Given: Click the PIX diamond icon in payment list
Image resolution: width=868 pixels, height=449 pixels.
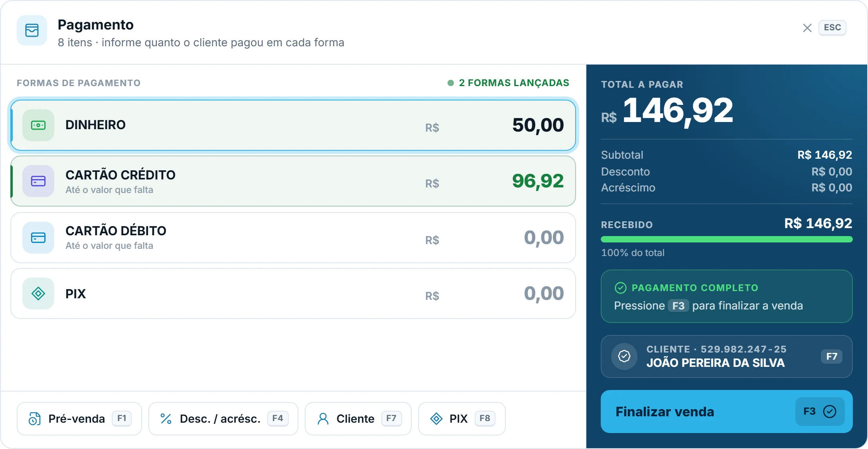Looking at the screenshot, I should 38,293.
